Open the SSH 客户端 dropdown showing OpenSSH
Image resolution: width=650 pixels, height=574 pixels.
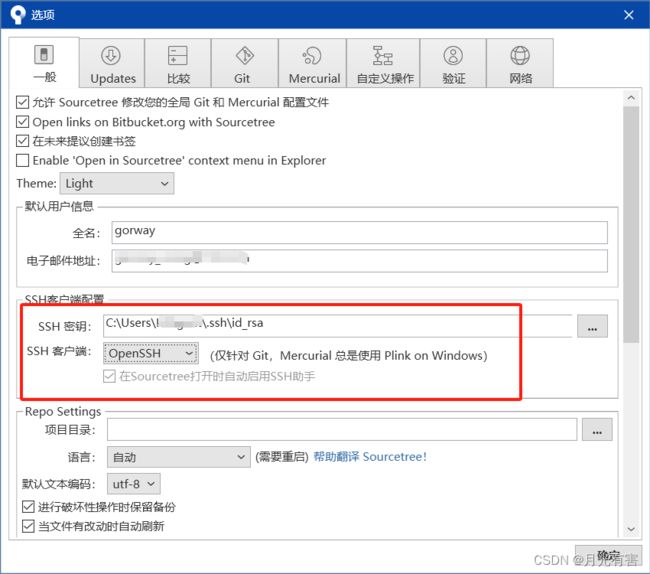point(151,353)
